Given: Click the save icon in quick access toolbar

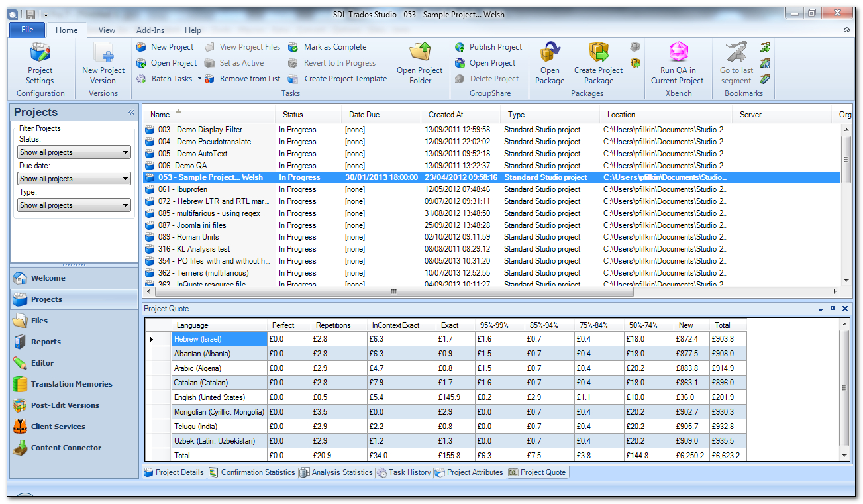Looking at the screenshot, I should (30, 14).
